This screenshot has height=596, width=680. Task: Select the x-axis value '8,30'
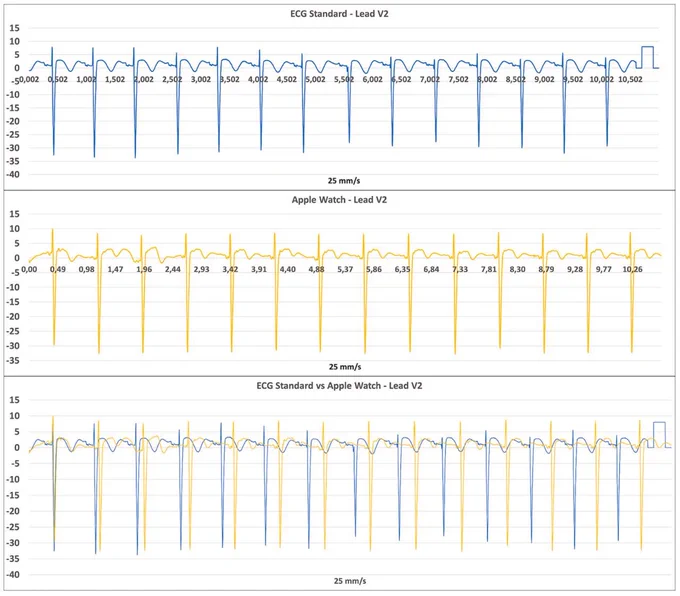coord(517,269)
